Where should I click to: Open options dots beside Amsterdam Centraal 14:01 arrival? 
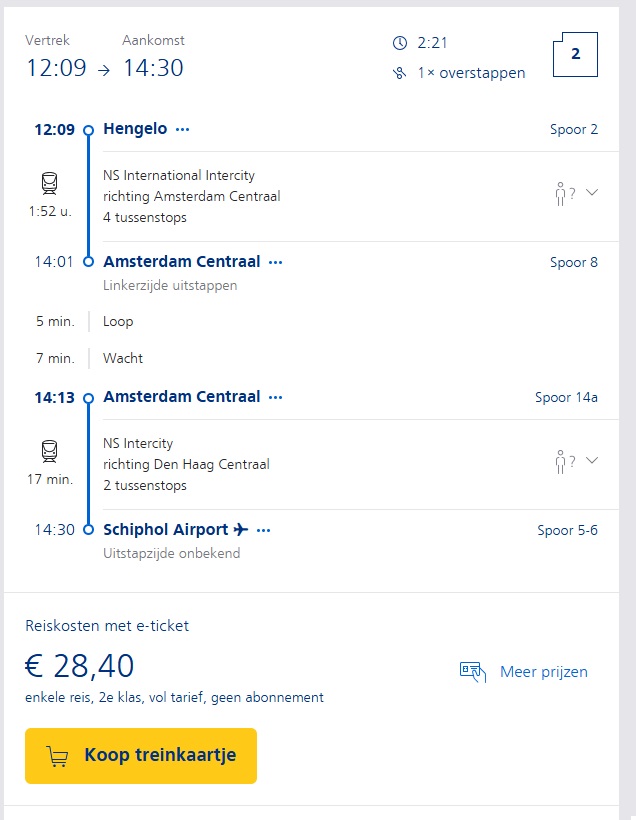click(x=276, y=262)
